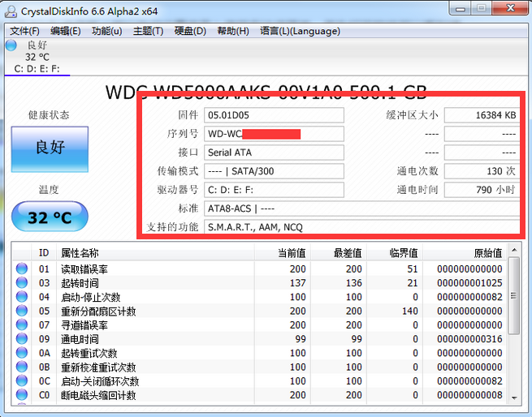
Task: Click status orb for row 09 通电时间
Action: click(x=22, y=338)
